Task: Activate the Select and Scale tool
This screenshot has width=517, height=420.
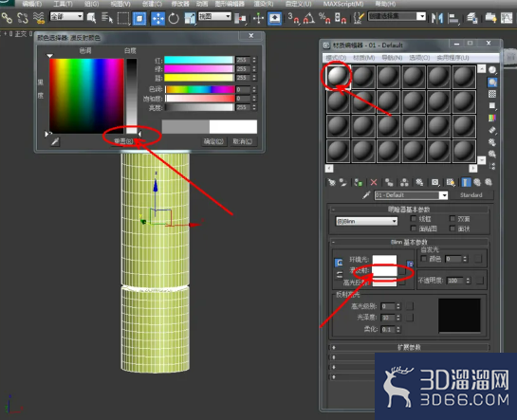Action: [190, 18]
